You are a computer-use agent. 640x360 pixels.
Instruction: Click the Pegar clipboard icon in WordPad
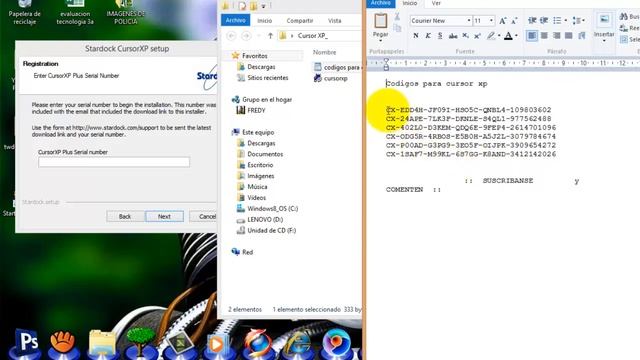coord(380,20)
